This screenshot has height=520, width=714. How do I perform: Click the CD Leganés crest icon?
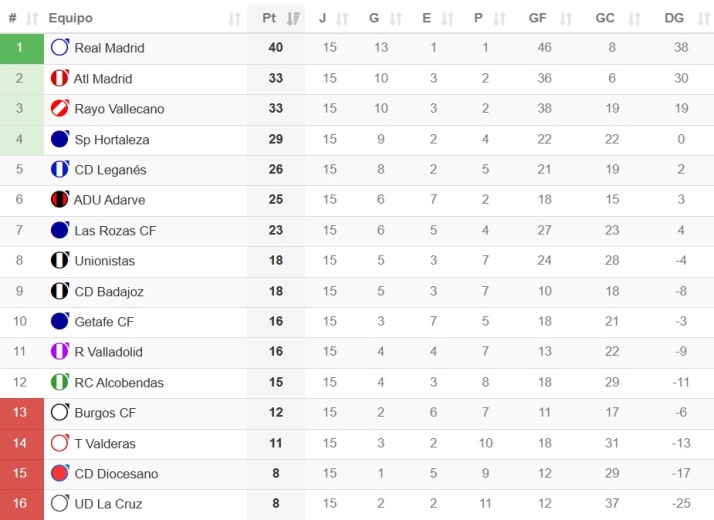click(60, 170)
